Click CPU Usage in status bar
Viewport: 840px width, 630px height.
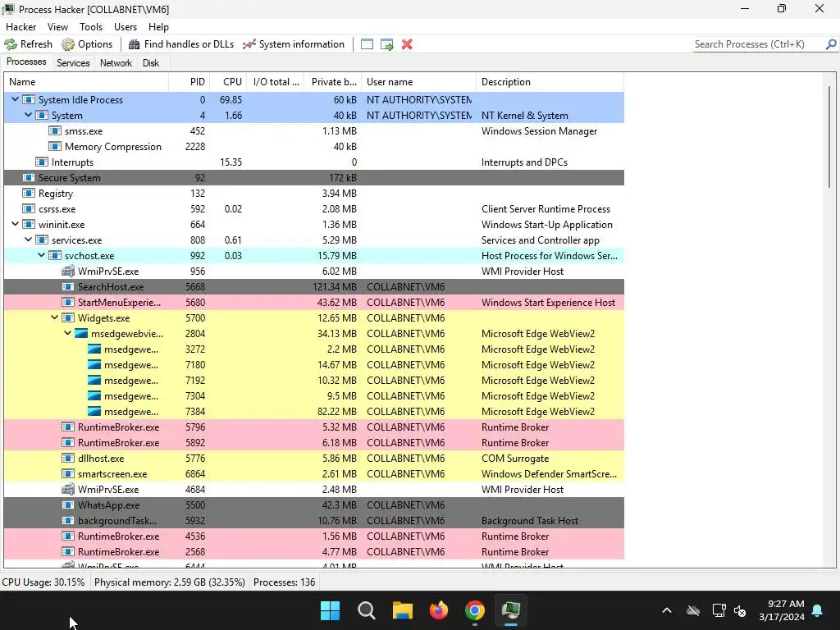coord(43,582)
